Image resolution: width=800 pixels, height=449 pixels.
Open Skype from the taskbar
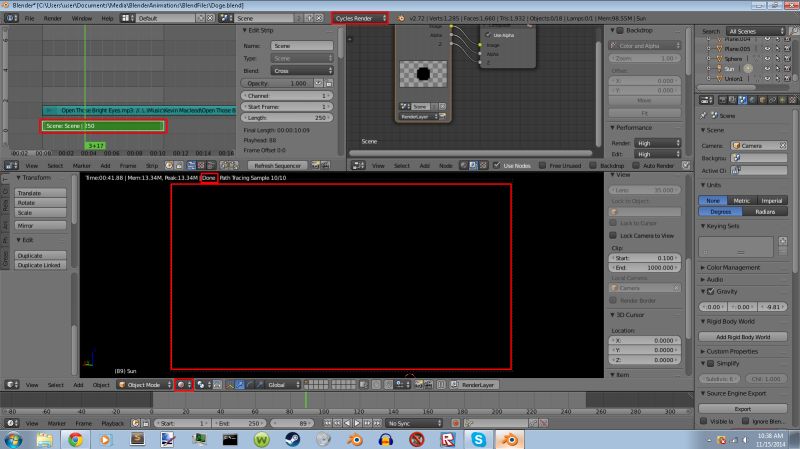478,439
